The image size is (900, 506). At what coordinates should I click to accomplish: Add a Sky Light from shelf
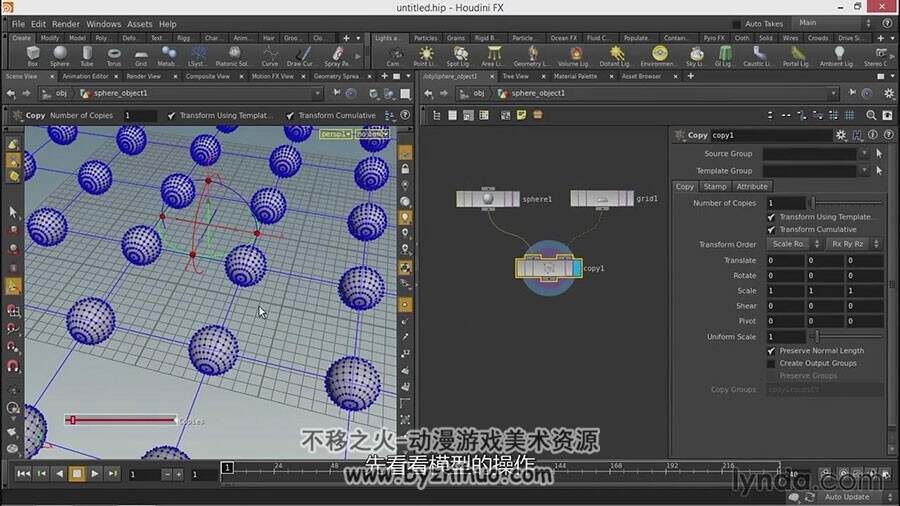coord(696,56)
